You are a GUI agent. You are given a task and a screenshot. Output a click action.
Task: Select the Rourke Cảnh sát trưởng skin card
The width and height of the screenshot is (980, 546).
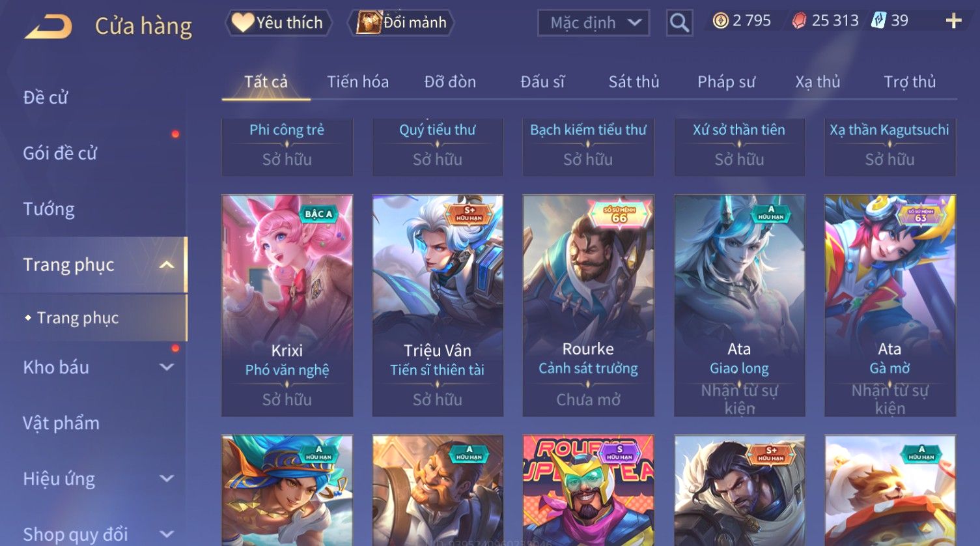588,306
